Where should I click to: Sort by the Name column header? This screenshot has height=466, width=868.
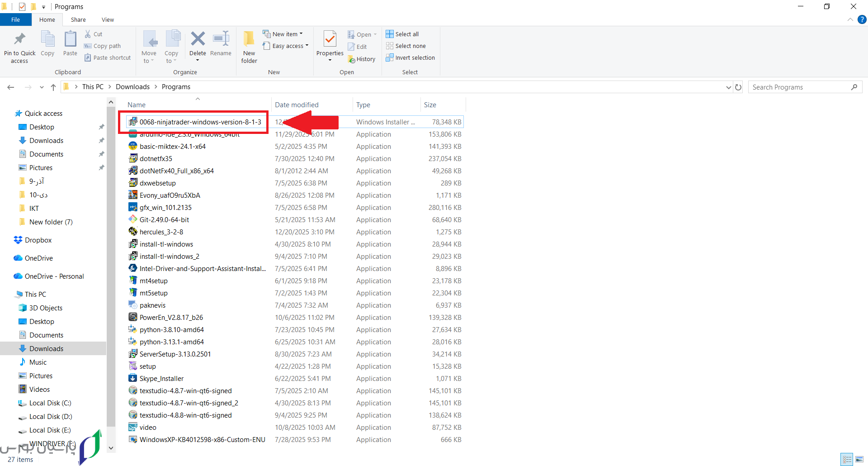(136, 105)
